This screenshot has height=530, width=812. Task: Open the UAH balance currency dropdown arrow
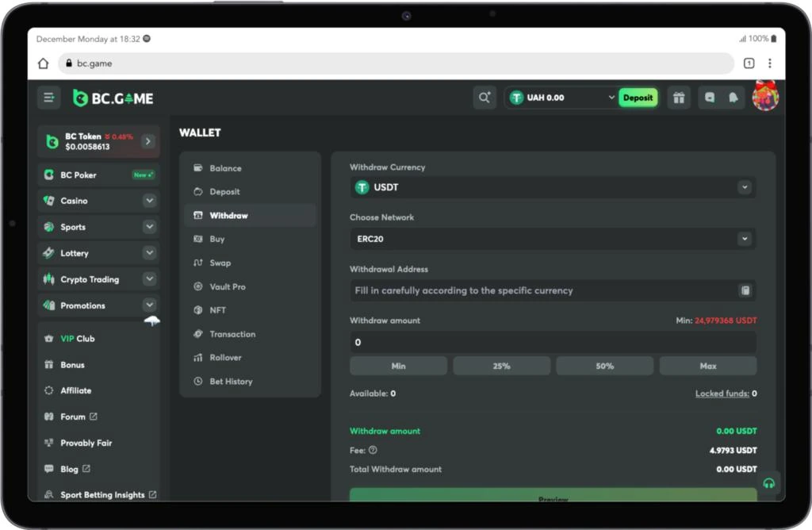611,98
